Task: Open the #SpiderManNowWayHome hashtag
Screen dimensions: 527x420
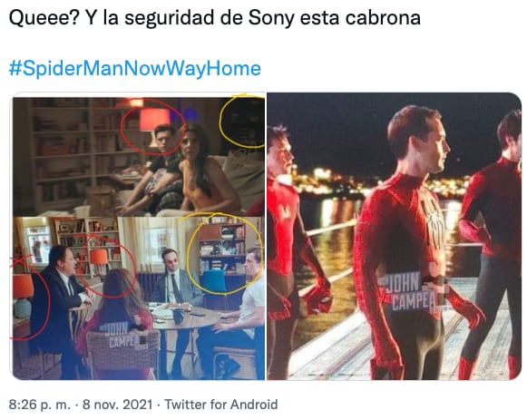Action: tap(135, 69)
